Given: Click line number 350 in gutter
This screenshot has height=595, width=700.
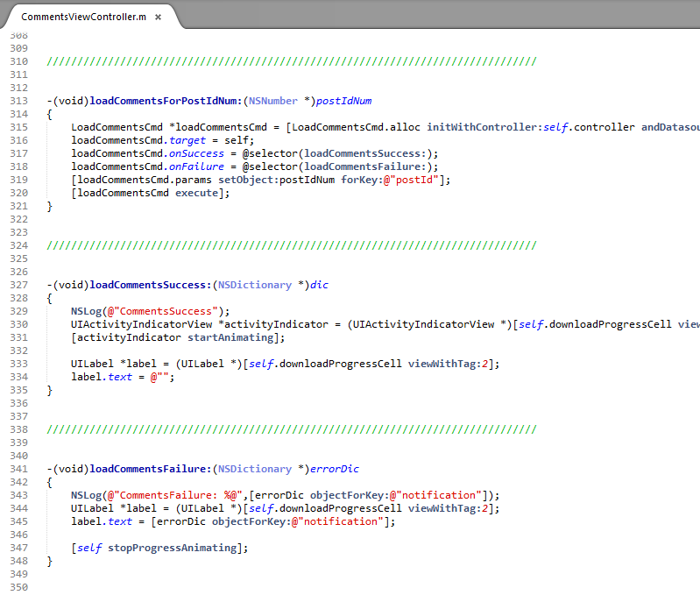Looking at the screenshot, I should (x=18, y=587).
